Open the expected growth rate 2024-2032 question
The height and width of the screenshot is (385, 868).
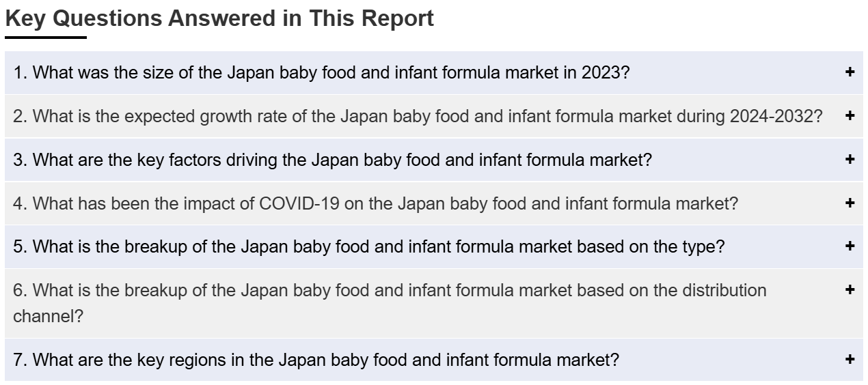point(418,116)
